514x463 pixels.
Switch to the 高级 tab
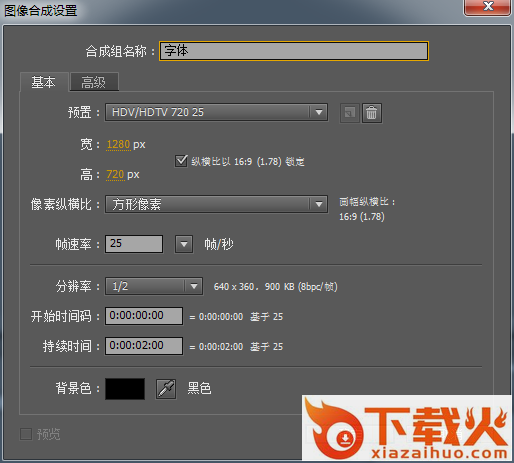(x=94, y=82)
